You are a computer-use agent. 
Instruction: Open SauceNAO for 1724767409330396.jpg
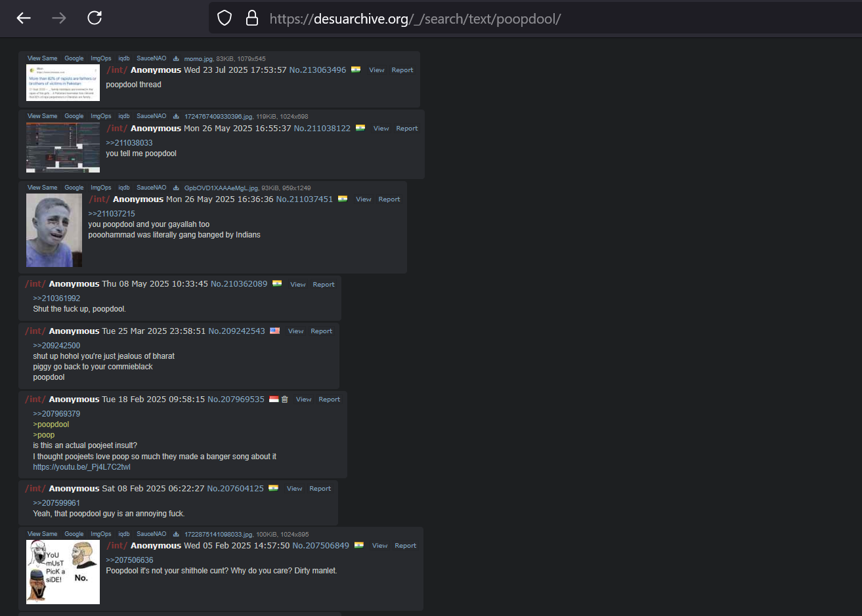[152, 116]
